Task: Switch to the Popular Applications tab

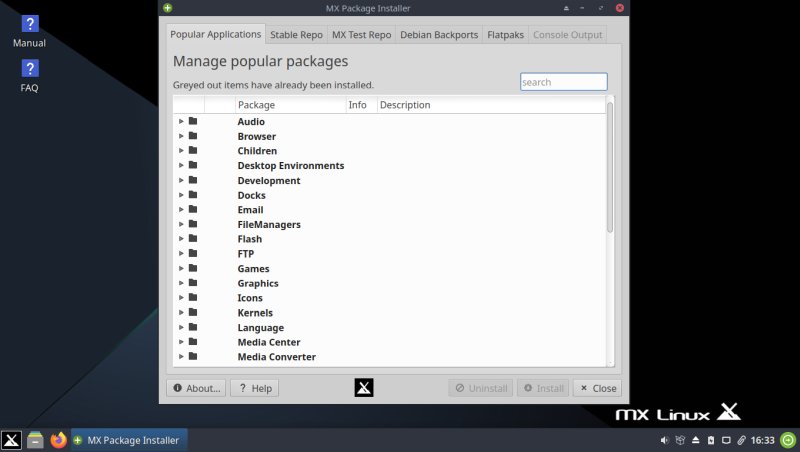Action: pyautogui.click(x=215, y=34)
